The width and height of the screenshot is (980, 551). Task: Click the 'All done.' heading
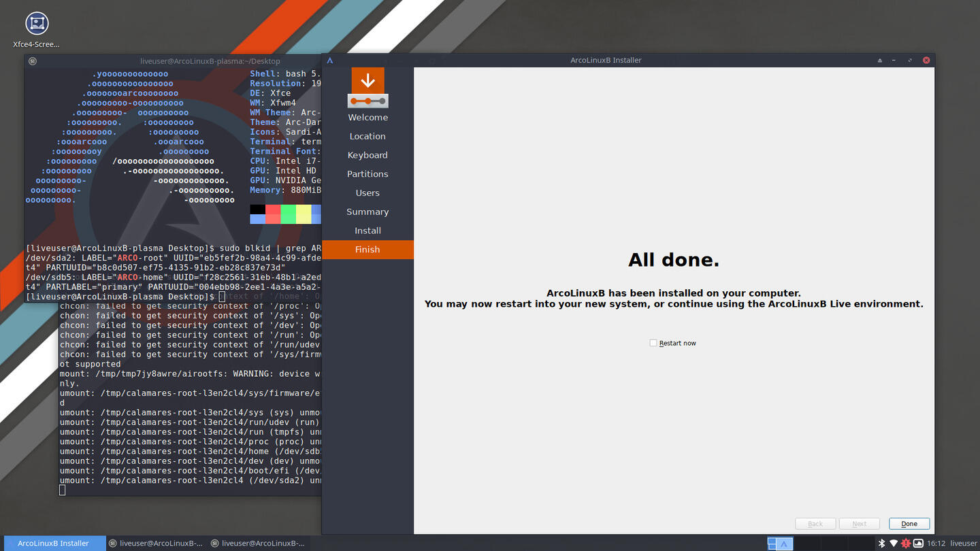point(674,260)
